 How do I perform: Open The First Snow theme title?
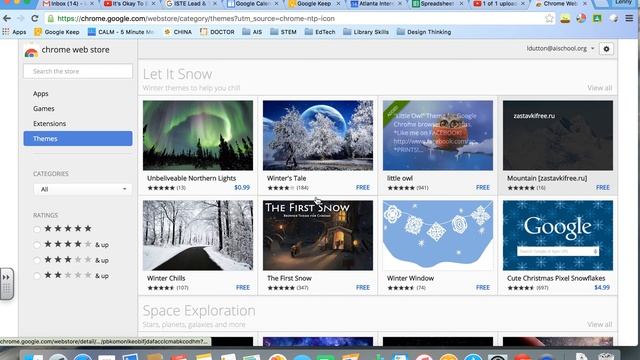289,278
